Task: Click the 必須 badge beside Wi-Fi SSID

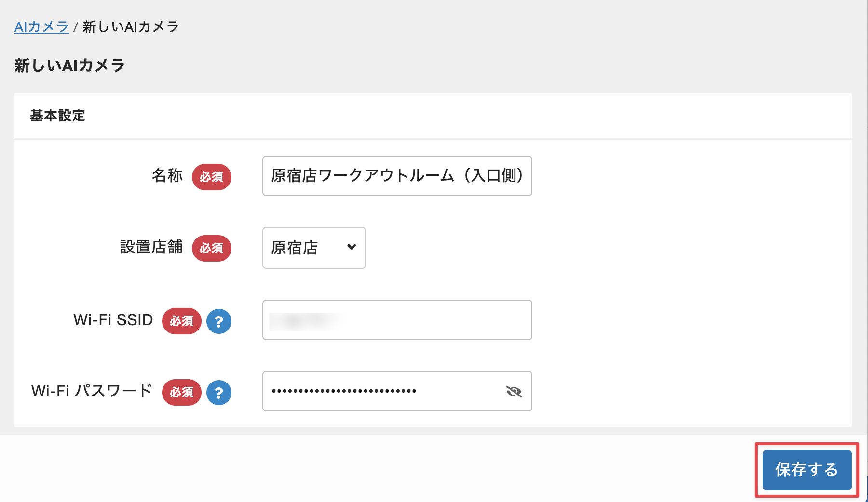Action: 182,321
